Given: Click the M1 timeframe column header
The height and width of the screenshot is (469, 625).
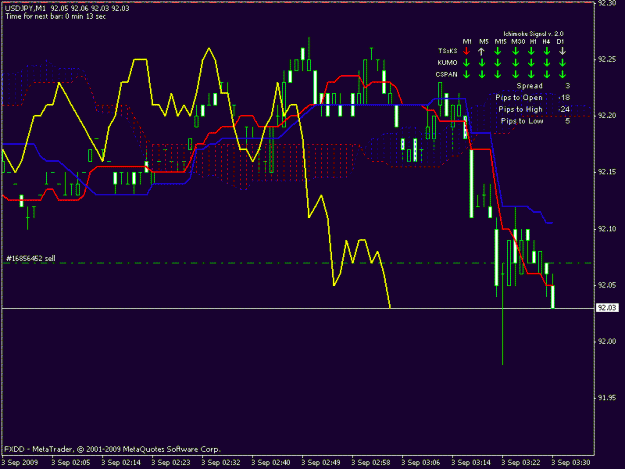Looking at the screenshot, I should coord(467,41).
